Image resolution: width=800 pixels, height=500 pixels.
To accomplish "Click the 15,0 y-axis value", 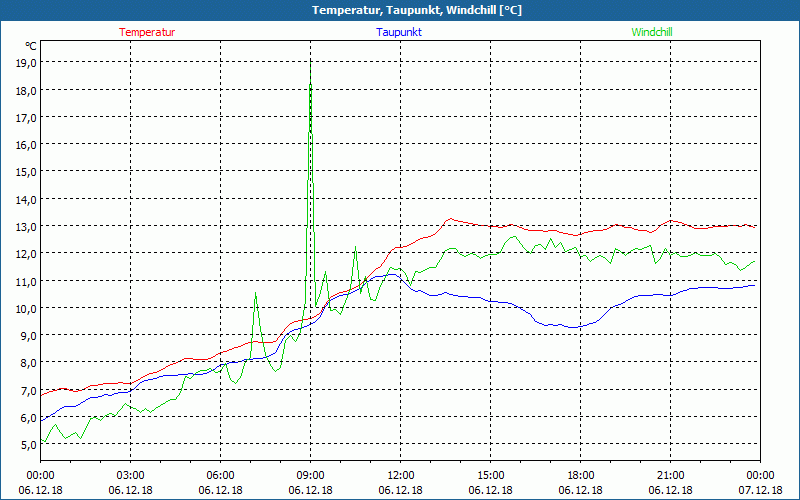I will click(x=26, y=172).
